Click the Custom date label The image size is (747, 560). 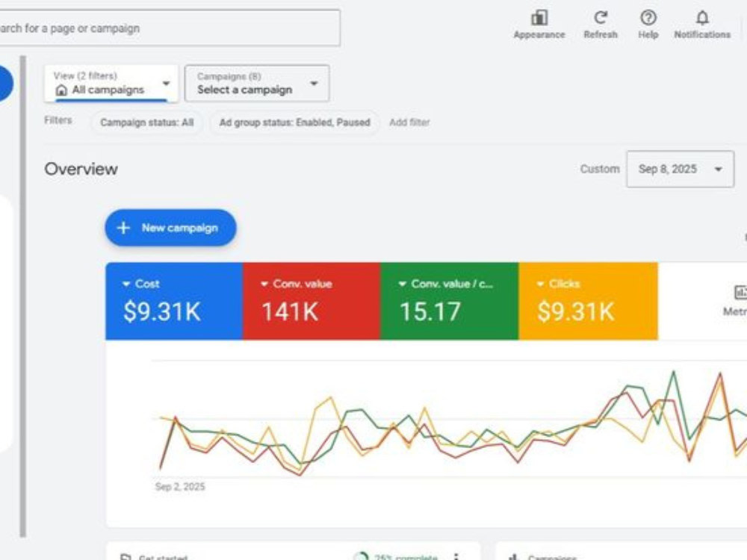point(600,169)
